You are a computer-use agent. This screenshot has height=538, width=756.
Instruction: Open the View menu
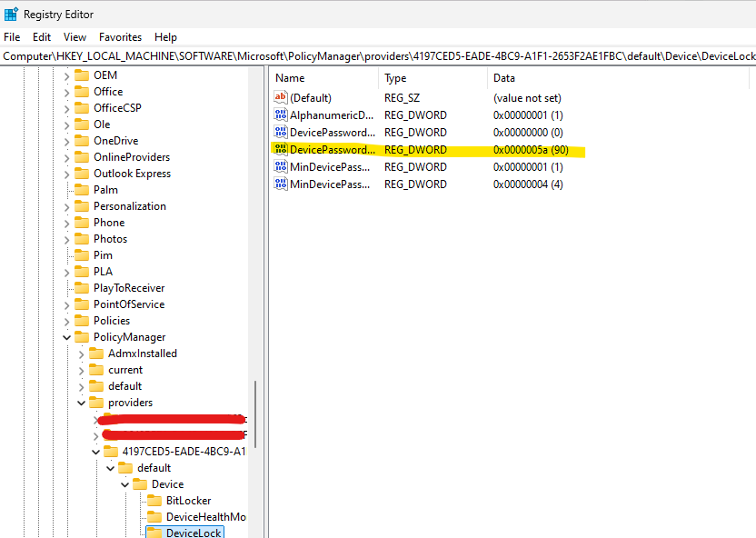[x=75, y=37]
